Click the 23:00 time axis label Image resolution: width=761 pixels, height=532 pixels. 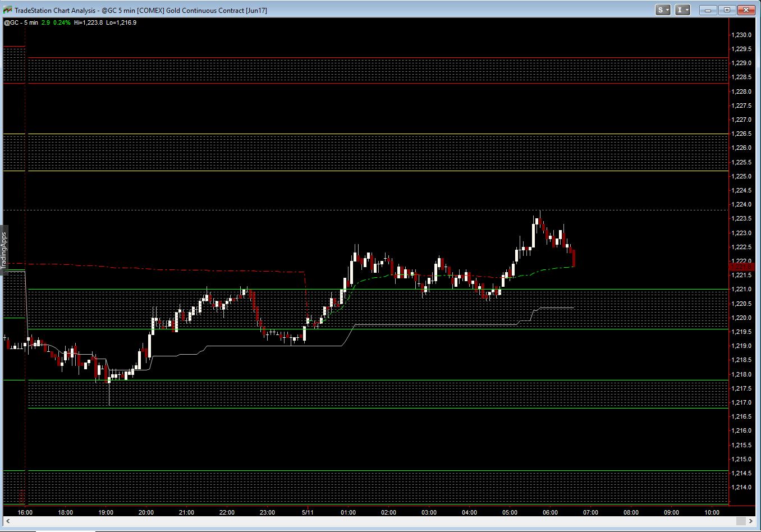point(268,512)
